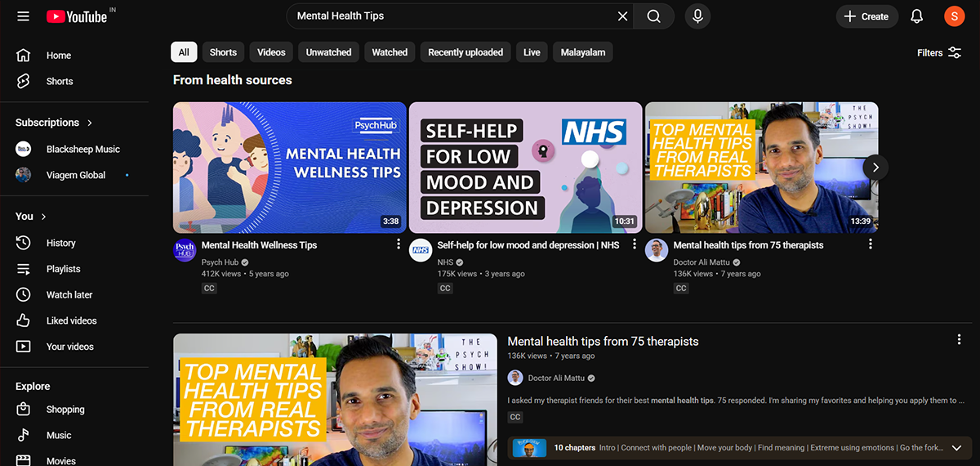This screenshot has width=980, height=466.
Task: Open options for carousel therapists video
Action: 871,244
